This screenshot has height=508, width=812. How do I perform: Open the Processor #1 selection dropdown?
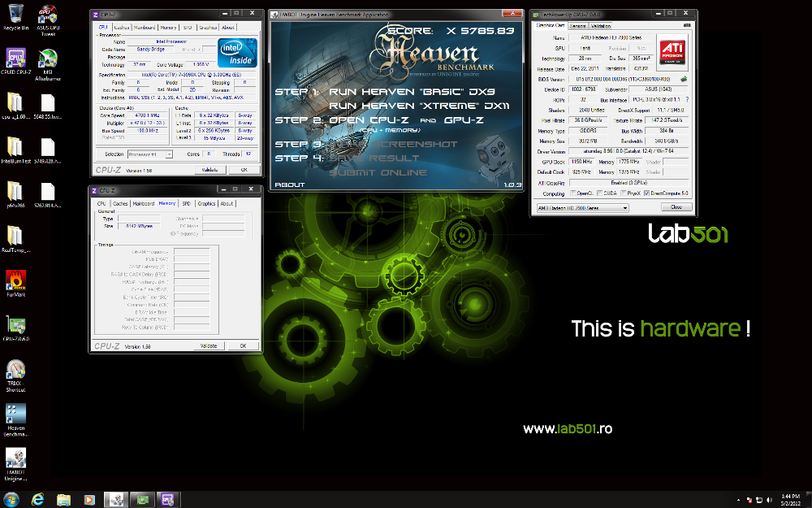(149, 154)
